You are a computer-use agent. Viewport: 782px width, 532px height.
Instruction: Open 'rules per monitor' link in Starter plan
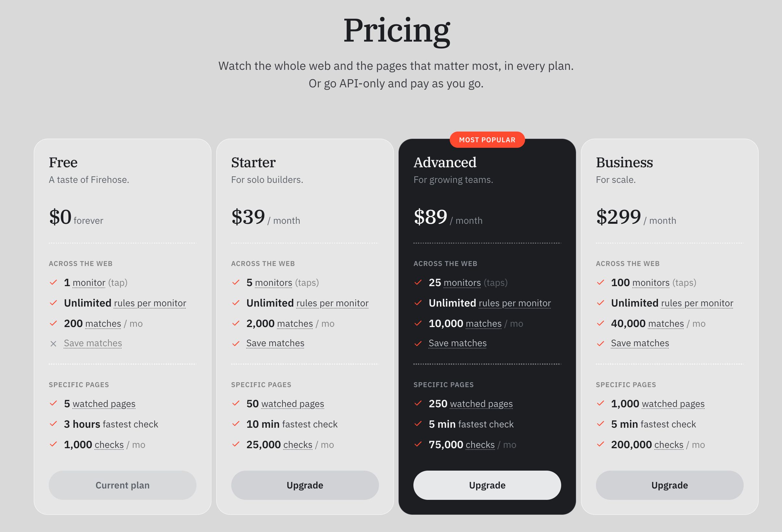(333, 303)
